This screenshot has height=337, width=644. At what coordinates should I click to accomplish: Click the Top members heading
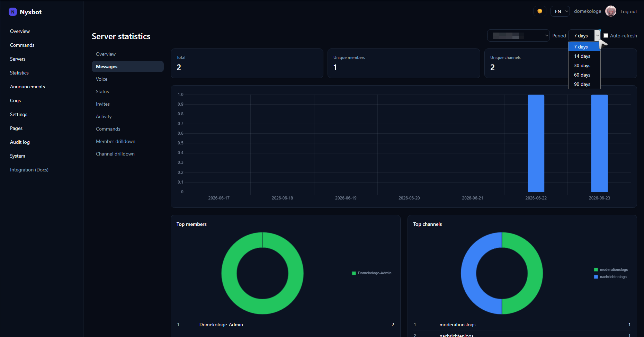click(191, 224)
